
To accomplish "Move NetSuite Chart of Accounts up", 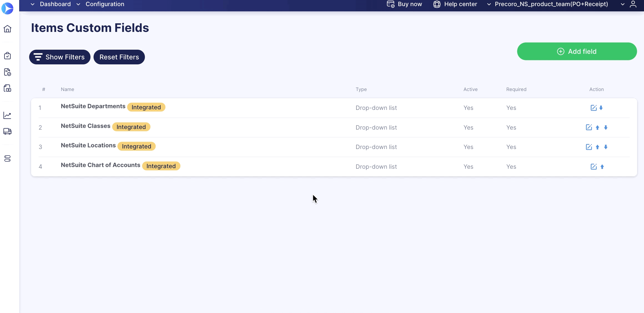I will pos(602,167).
